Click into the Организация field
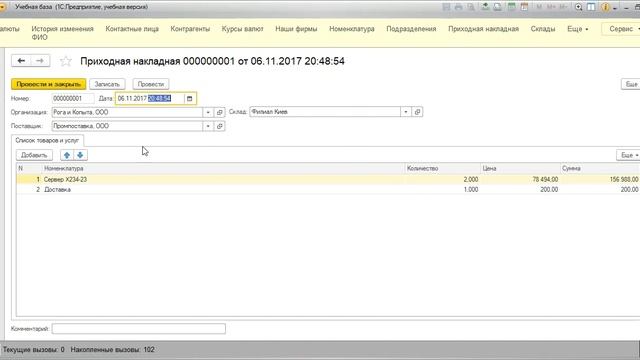The height and width of the screenshot is (360, 640). click(x=127, y=112)
